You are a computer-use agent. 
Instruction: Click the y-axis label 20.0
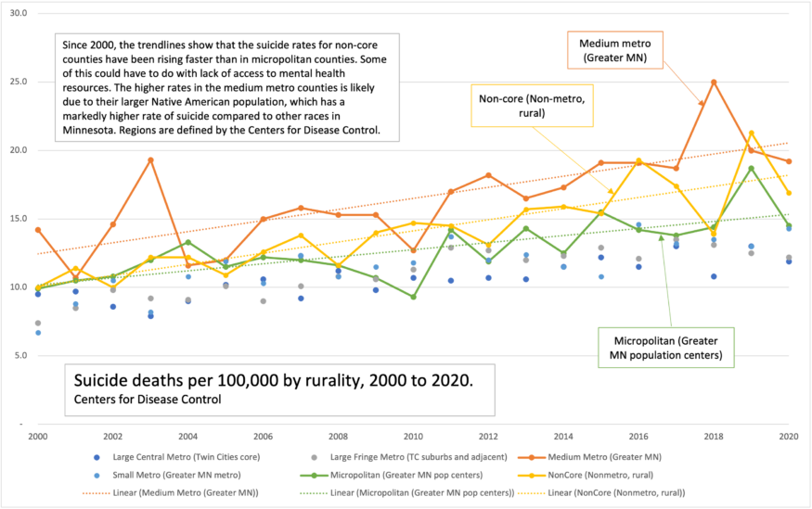point(19,150)
